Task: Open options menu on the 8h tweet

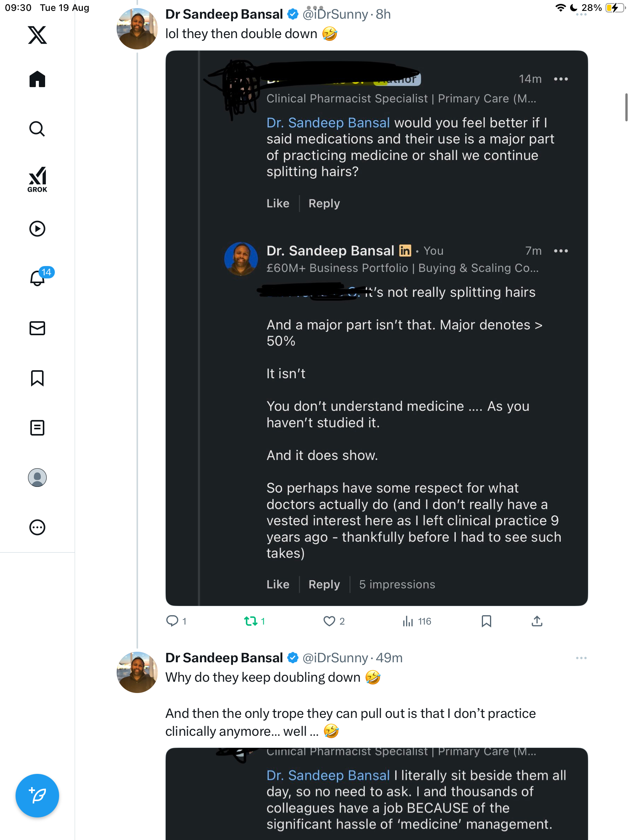Action: click(x=581, y=14)
